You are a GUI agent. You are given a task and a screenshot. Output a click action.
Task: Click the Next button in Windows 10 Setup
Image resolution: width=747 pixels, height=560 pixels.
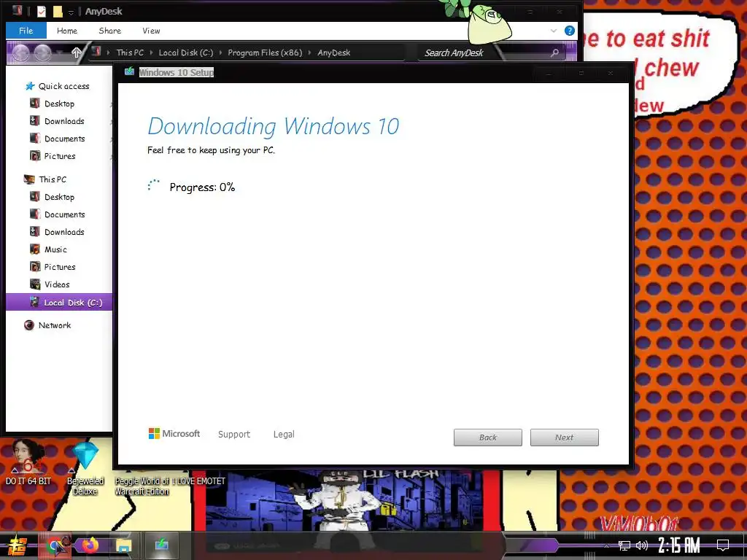(564, 437)
